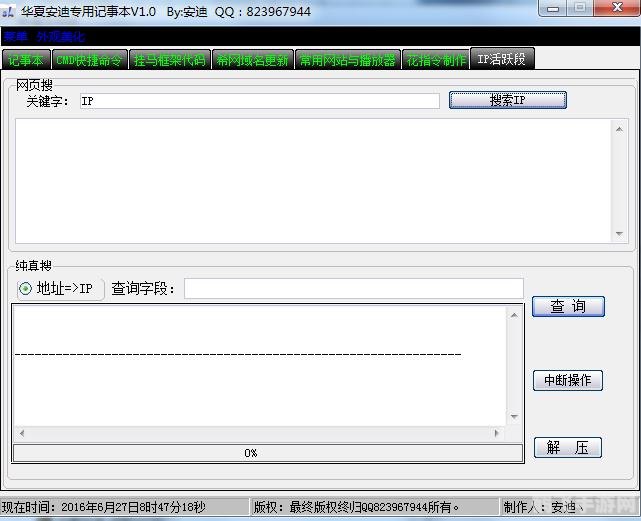Click the 搜索IP button
The height and width of the screenshot is (521, 641).
pyautogui.click(x=507, y=101)
